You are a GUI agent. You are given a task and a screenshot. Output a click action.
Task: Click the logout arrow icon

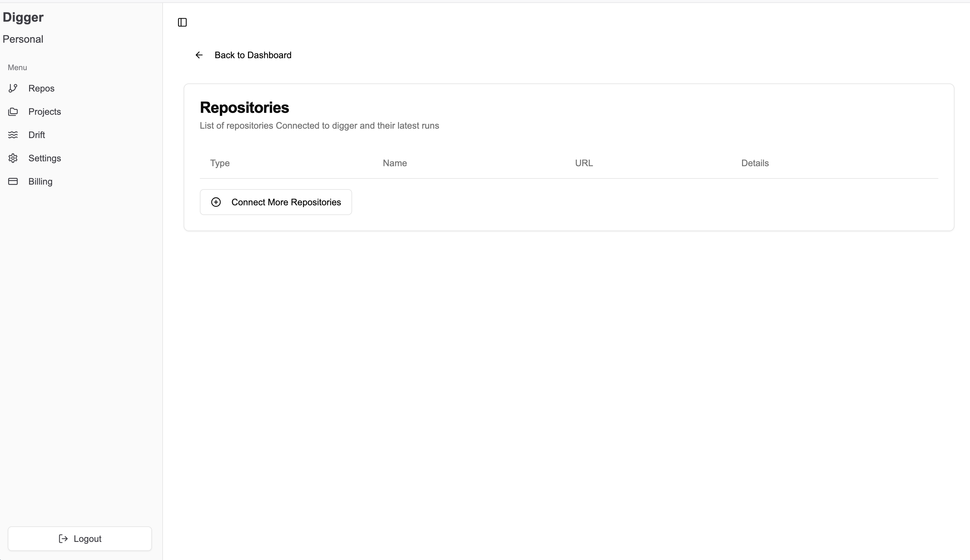pyautogui.click(x=63, y=538)
